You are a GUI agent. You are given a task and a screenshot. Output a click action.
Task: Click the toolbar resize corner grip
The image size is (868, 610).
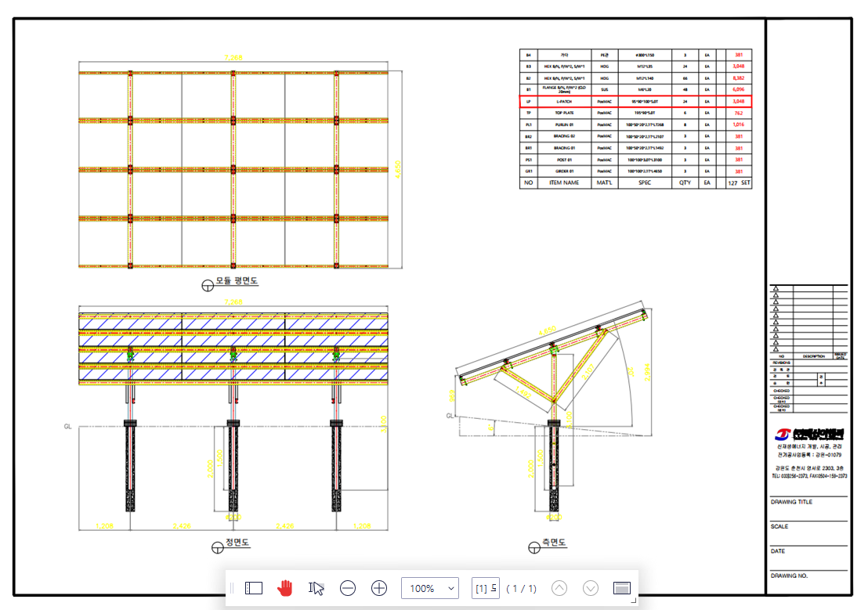pyautogui.click(x=633, y=601)
